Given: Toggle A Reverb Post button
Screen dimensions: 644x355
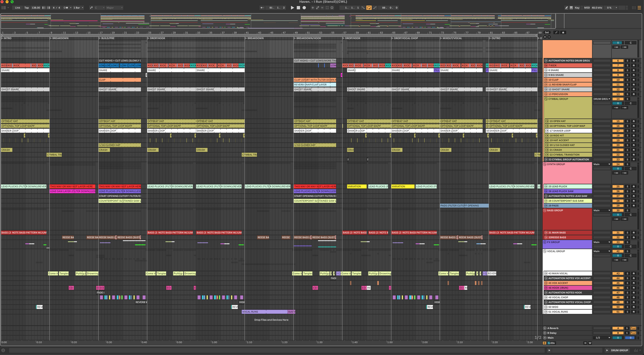Looking at the screenshot, I should tap(633, 328).
